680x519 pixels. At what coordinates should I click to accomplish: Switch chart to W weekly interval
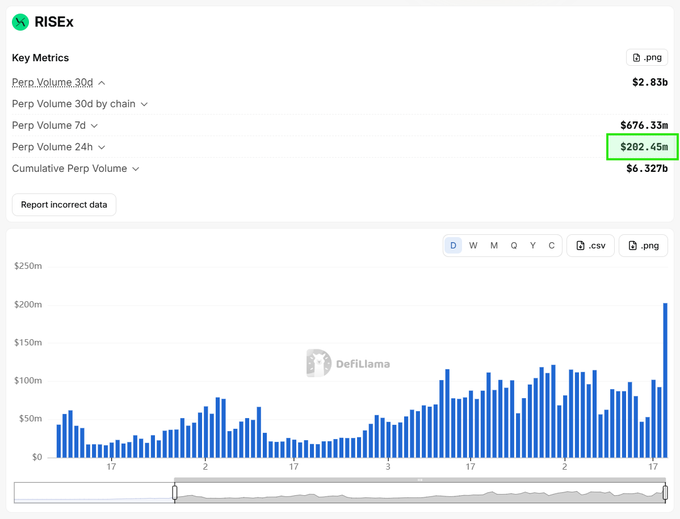point(473,246)
